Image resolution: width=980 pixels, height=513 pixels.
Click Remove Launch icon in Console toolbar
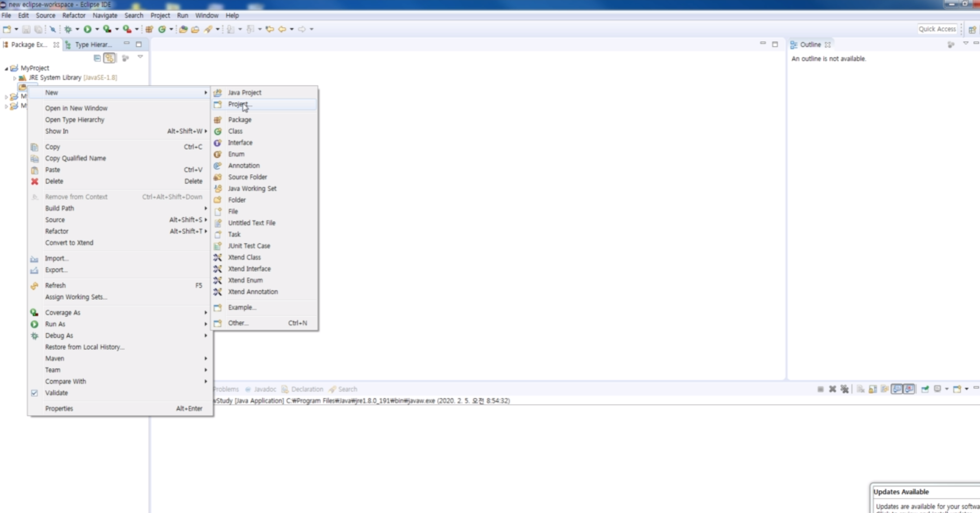pos(832,389)
